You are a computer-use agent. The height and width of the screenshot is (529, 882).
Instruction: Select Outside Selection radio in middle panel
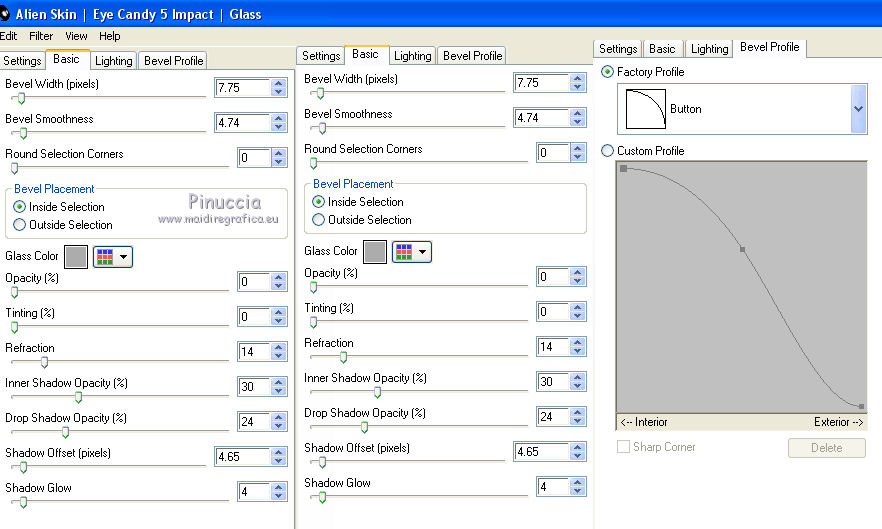tap(319, 220)
